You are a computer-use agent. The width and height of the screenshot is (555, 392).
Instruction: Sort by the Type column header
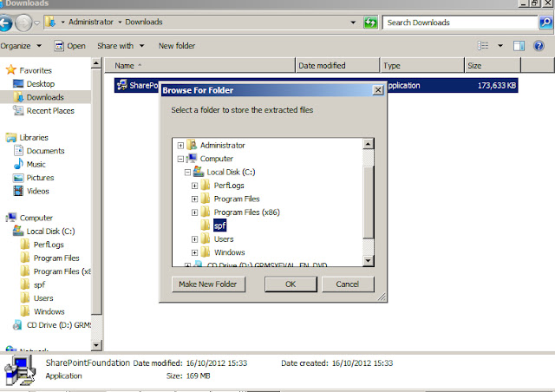[422, 66]
